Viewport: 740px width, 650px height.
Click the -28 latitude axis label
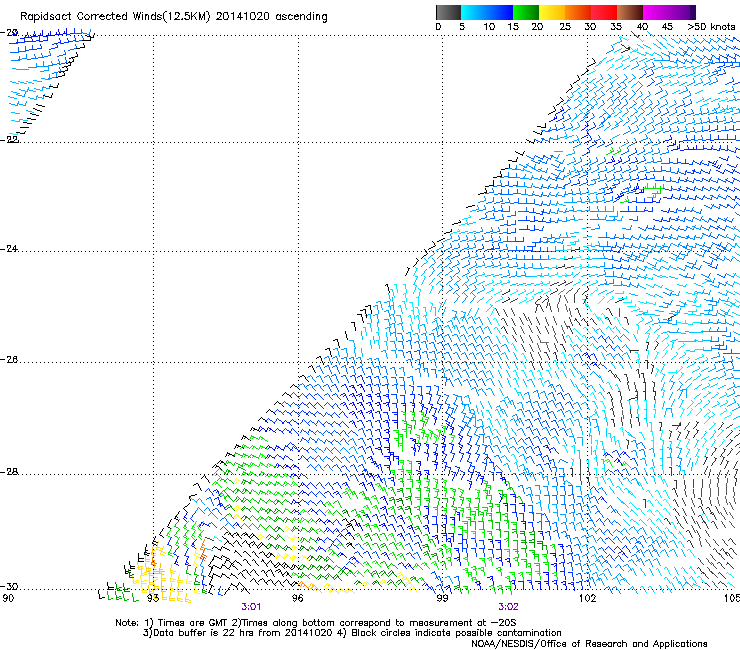pyautogui.click(x=9, y=472)
